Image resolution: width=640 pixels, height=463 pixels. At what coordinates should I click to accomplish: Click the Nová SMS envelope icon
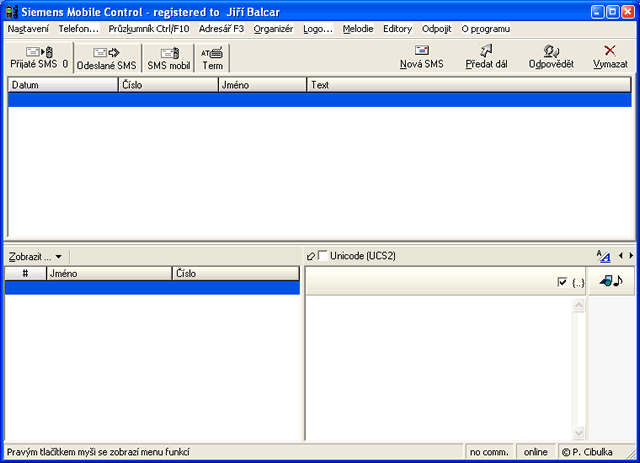point(422,50)
